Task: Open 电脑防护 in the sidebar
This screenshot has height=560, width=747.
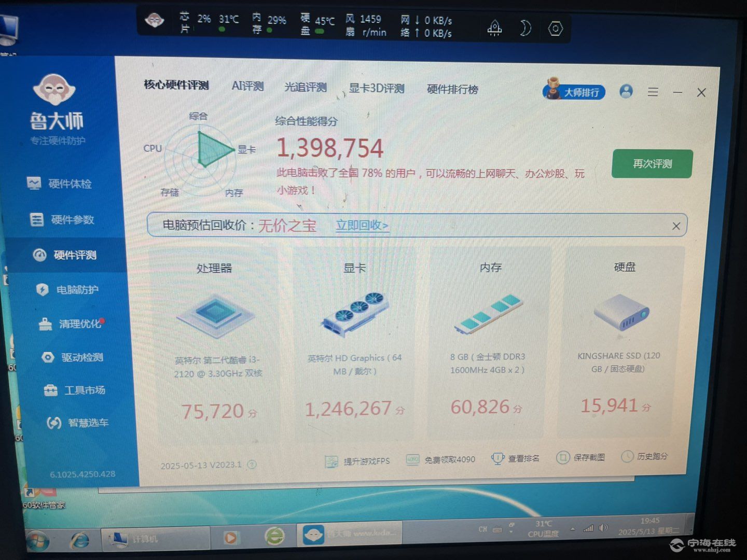Action: click(x=67, y=289)
